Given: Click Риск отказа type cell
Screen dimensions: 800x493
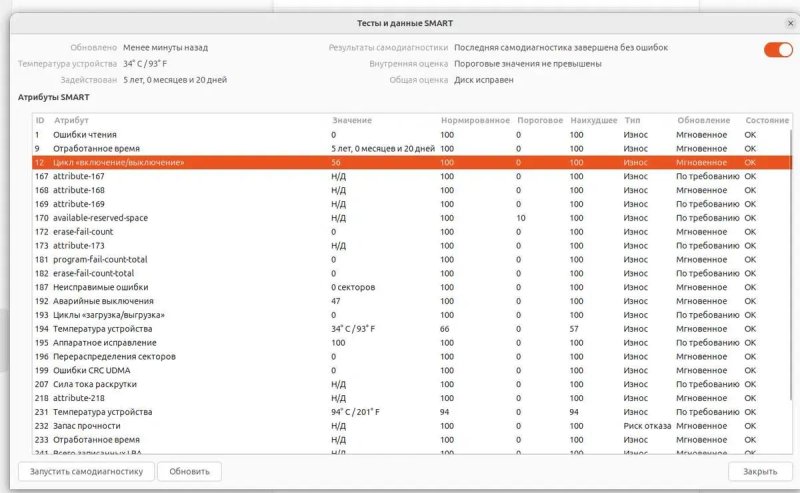Looking at the screenshot, I should coord(647,426).
